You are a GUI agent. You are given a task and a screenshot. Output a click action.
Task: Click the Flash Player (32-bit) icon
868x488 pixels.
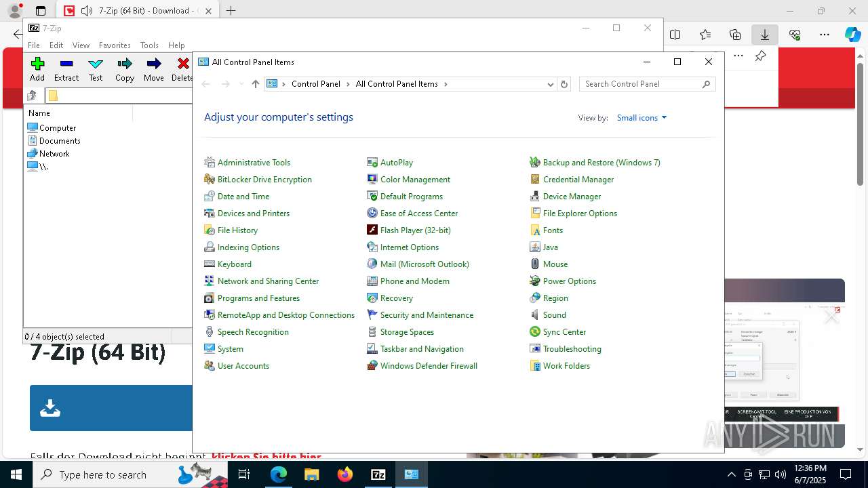[372, 230]
